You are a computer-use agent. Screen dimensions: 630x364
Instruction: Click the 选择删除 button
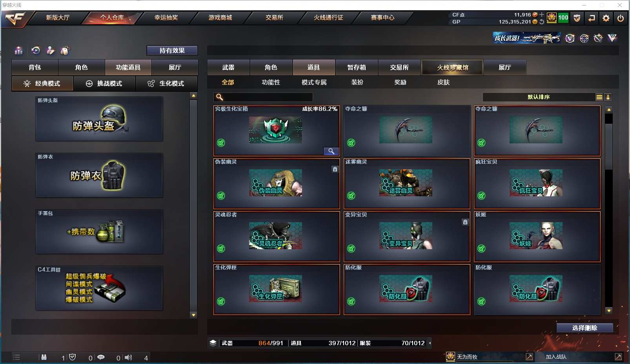tap(585, 328)
